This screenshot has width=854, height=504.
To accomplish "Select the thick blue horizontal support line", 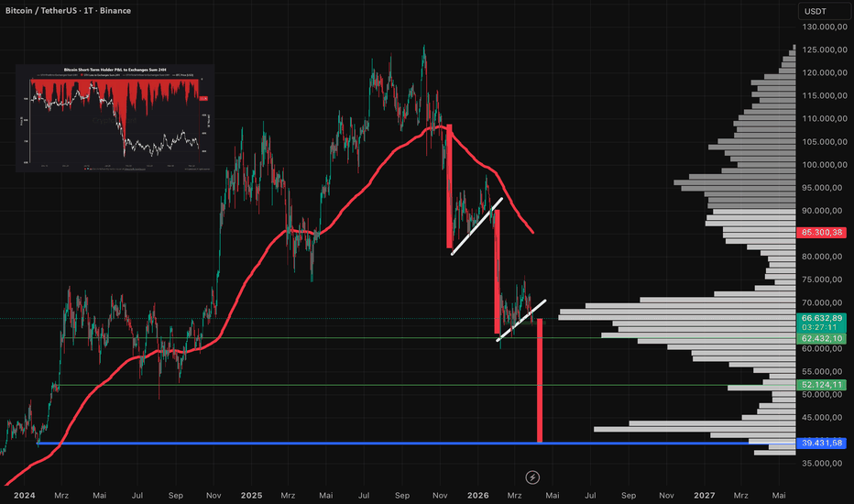I will 275,444.
